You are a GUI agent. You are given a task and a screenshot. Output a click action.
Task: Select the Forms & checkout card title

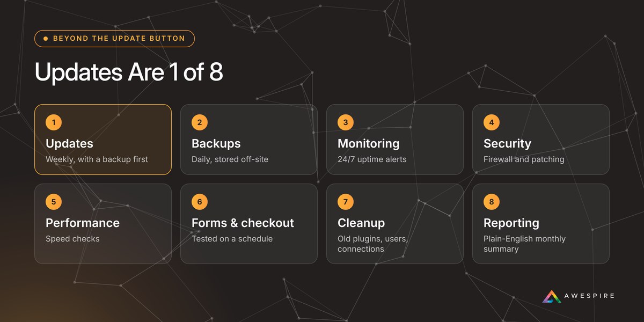[x=243, y=223]
